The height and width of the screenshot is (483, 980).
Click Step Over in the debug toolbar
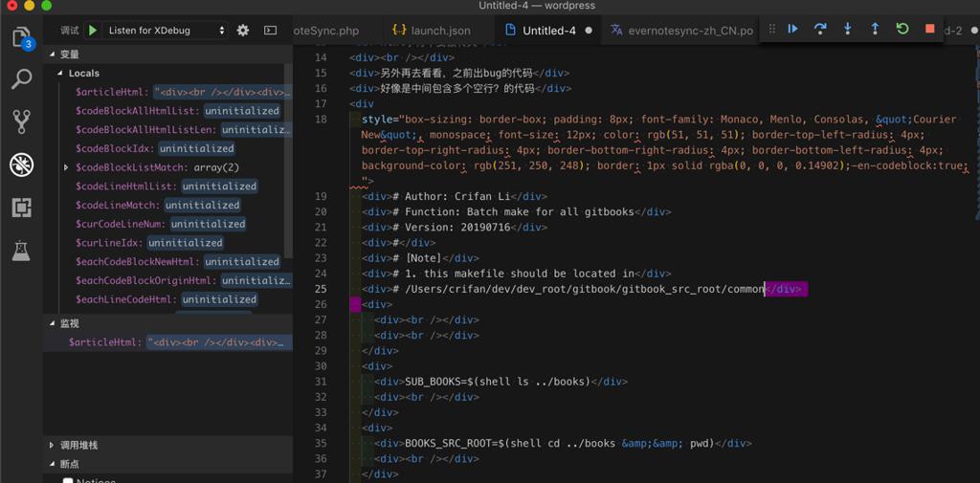pos(820,30)
